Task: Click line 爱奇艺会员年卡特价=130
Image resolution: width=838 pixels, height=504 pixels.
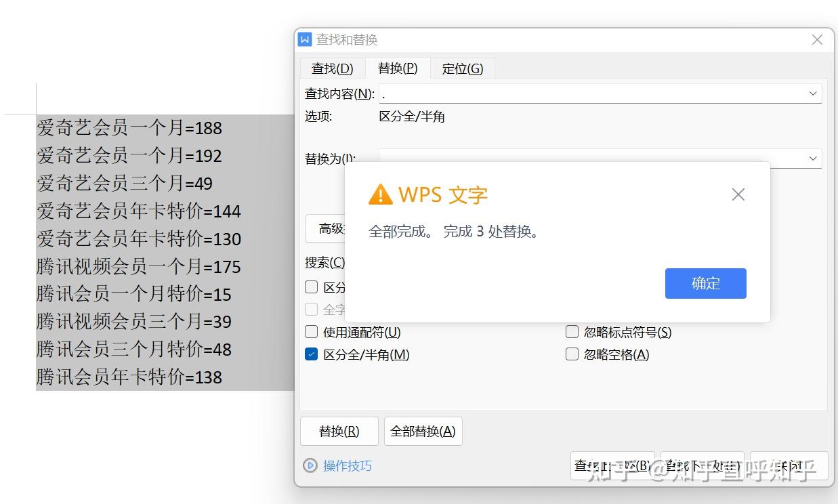Action: coord(139,238)
